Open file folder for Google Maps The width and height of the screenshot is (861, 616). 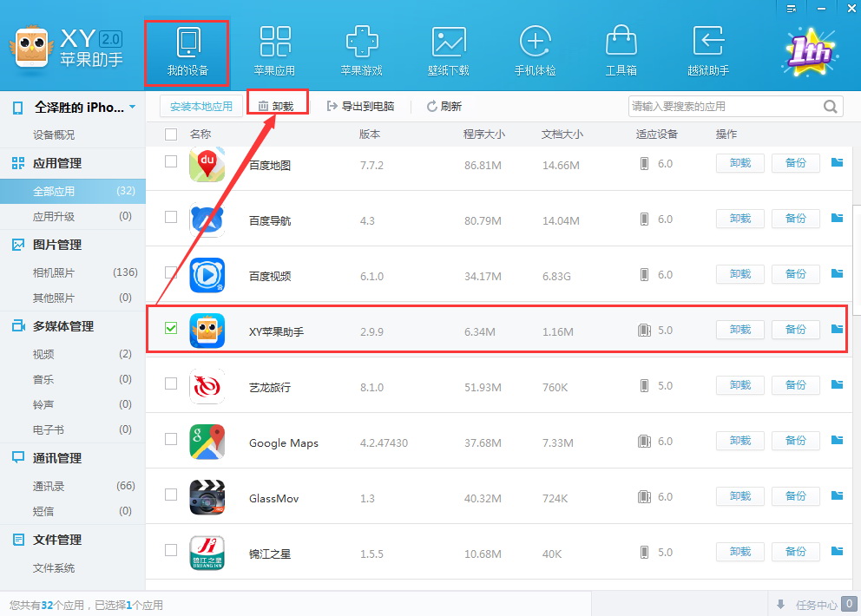[837, 440]
